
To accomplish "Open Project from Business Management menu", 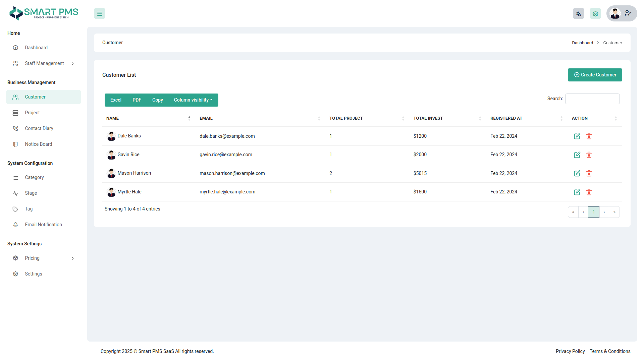I will (x=33, y=113).
